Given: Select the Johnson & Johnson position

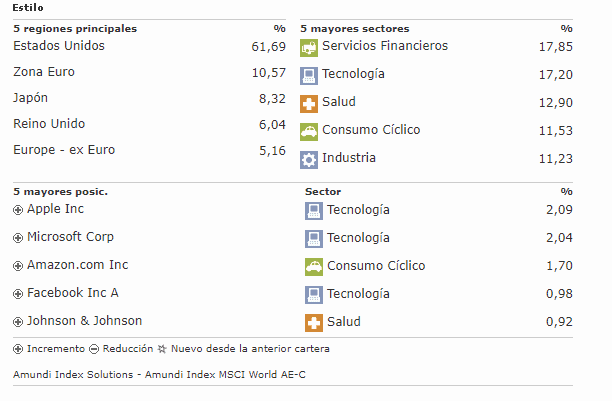Looking at the screenshot, I should pyautogui.click(x=84, y=321).
